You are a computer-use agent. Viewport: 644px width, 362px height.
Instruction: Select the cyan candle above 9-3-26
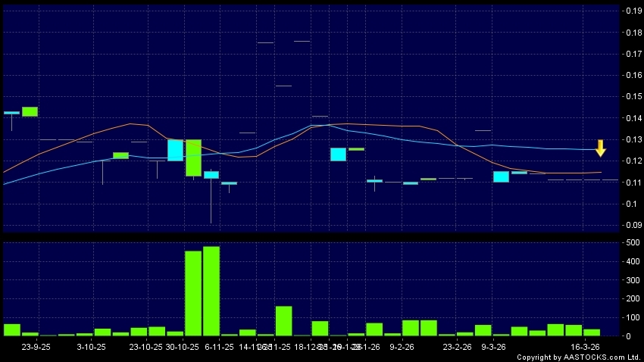pyautogui.click(x=501, y=176)
